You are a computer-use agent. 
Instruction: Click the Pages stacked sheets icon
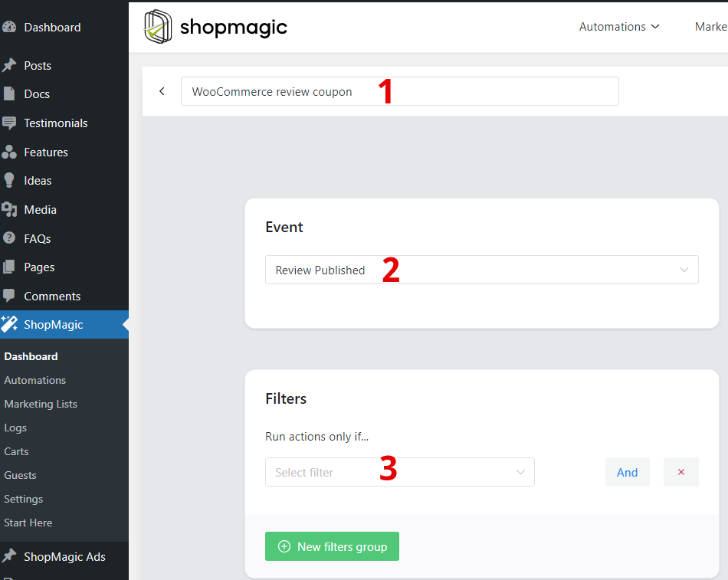(9, 267)
